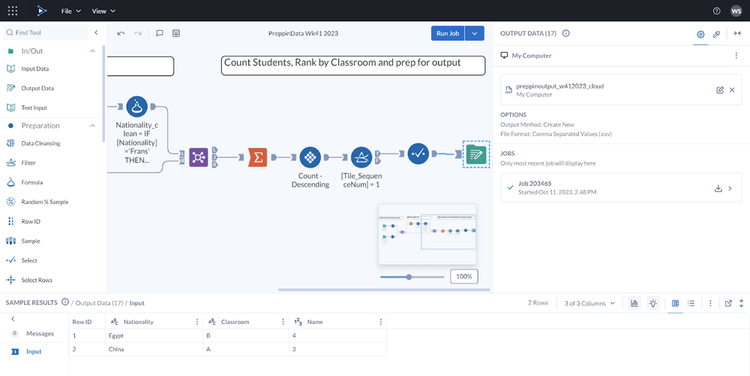
Task: Click the Find Tool search field
Action: pos(46,33)
